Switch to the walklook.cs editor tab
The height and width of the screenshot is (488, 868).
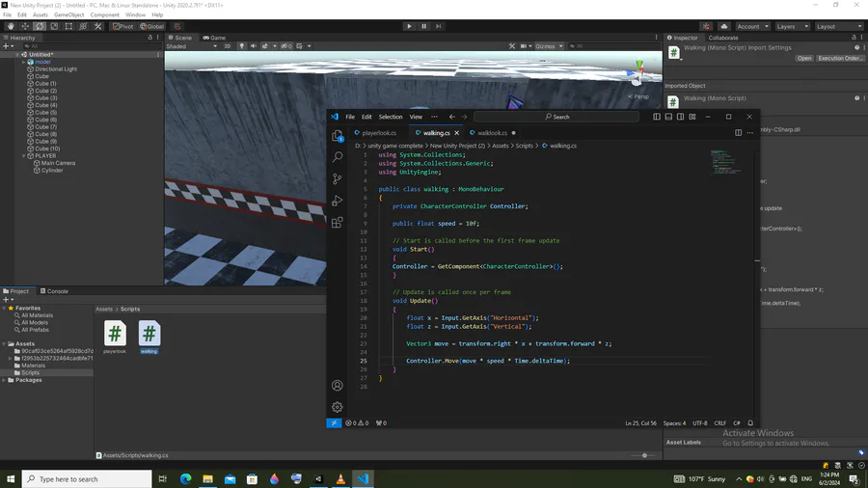492,133
